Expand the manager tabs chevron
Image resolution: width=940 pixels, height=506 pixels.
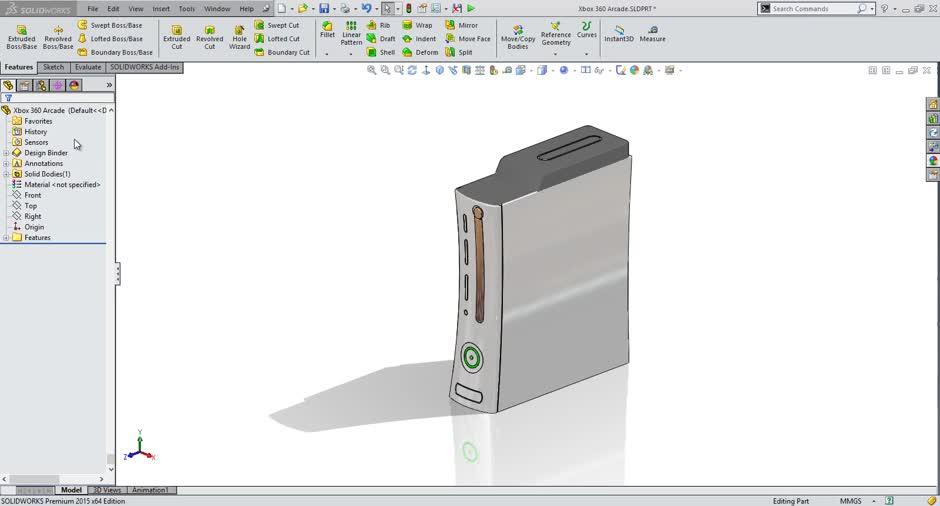109,85
